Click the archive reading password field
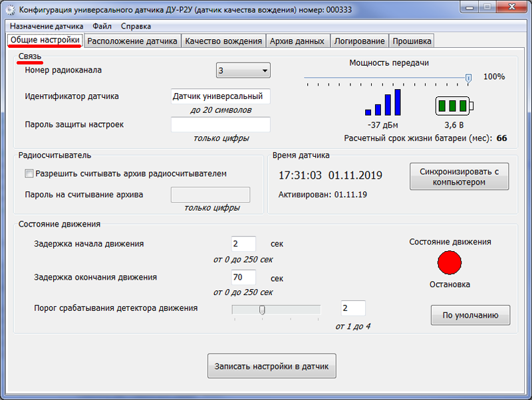 (210, 195)
